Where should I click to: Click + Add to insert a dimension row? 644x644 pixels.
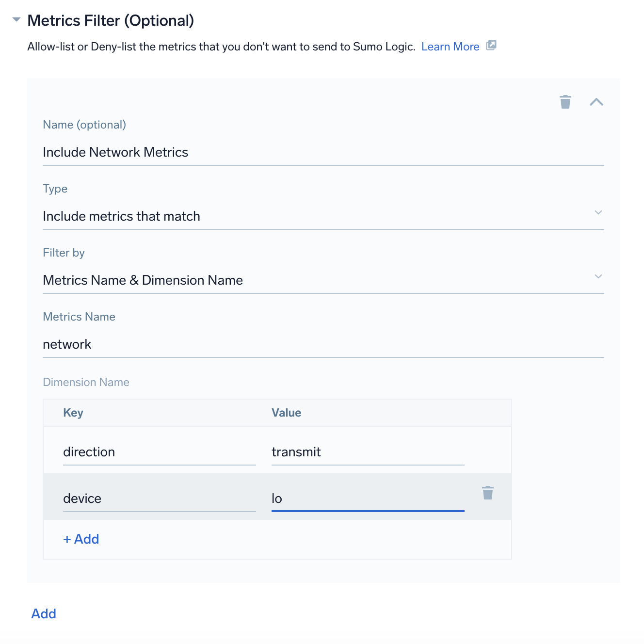tap(80, 539)
